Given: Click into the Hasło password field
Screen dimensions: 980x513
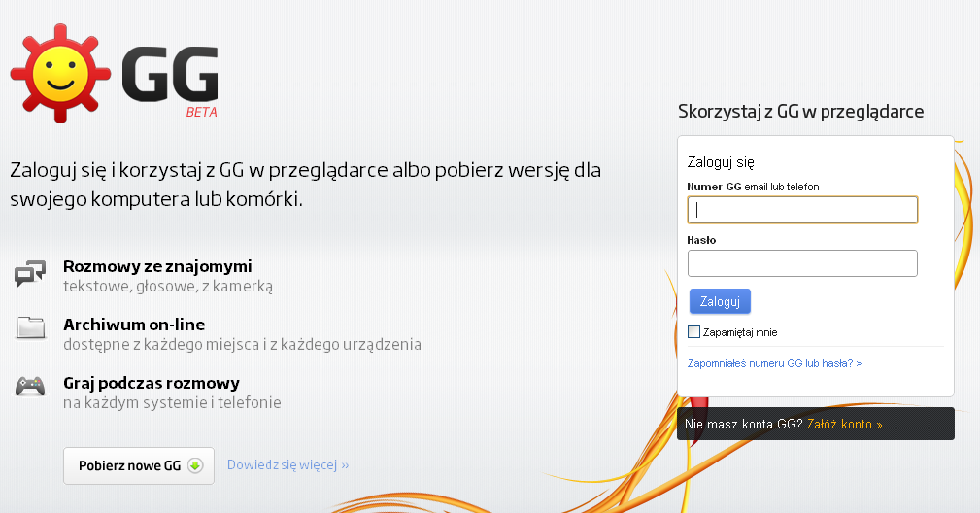Looking at the screenshot, I should tap(802, 263).
